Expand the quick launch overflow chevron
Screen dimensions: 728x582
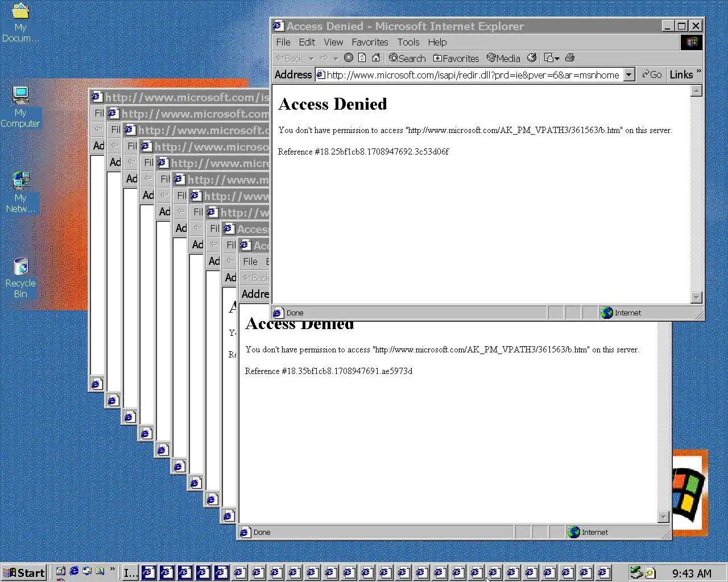tap(112, 569)
